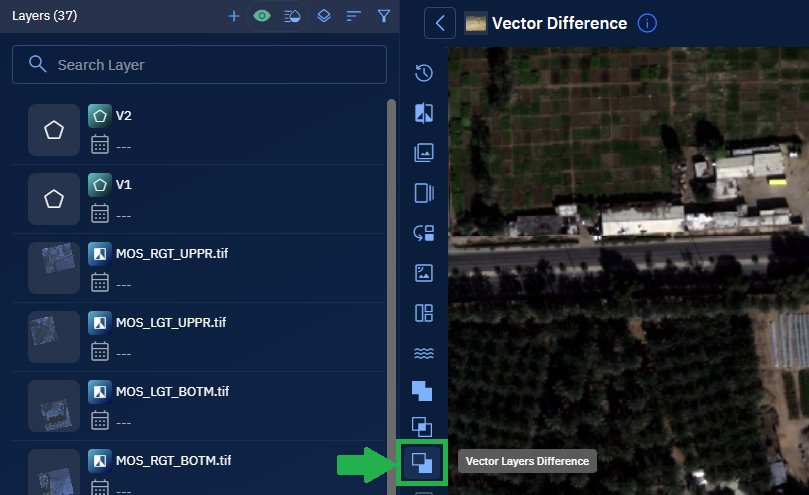Open calendar icon under MOS_LGT_UPPR.tif
Screen dimensions: 809x495
click(100, 352)
